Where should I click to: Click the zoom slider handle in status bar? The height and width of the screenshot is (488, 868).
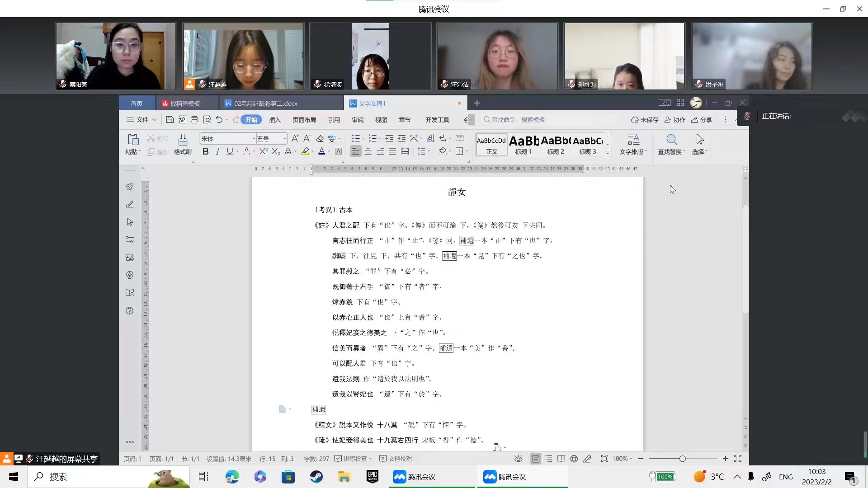(682, 459)
